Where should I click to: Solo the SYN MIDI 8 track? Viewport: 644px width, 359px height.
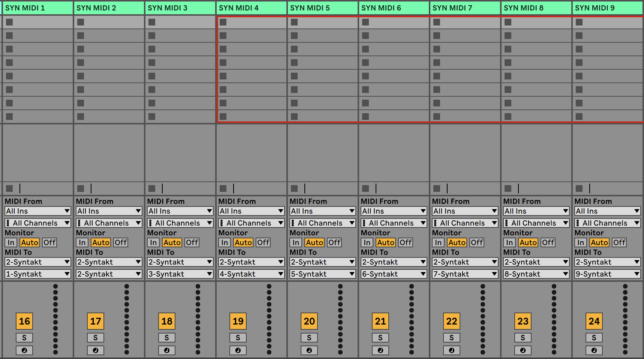523,338
